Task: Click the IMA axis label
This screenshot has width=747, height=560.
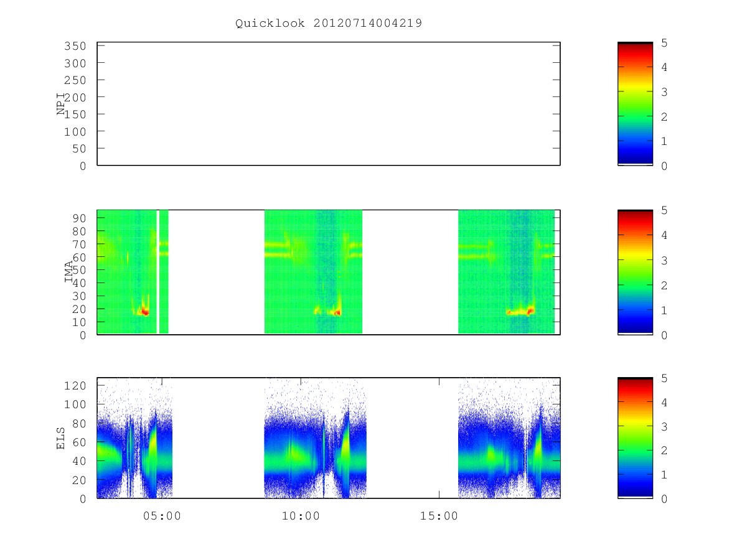Action: 68,272
